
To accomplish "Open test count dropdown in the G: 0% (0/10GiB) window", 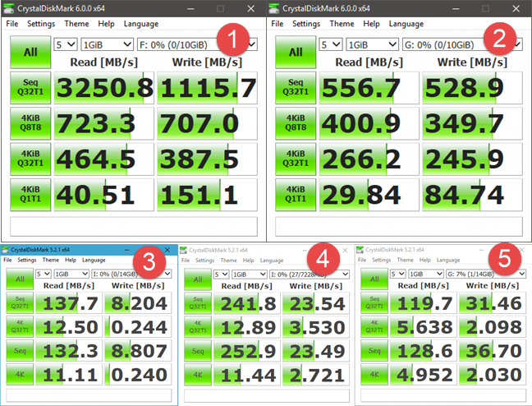I will click(x=331, y=44).
